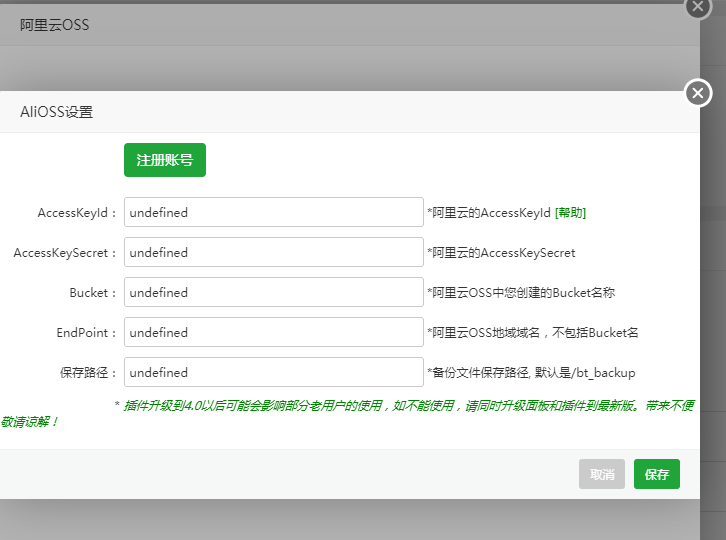The image size is (726, 540).
Task: Open the [帮助] link for AccessKeyId
Action: [x=570, y=213]
